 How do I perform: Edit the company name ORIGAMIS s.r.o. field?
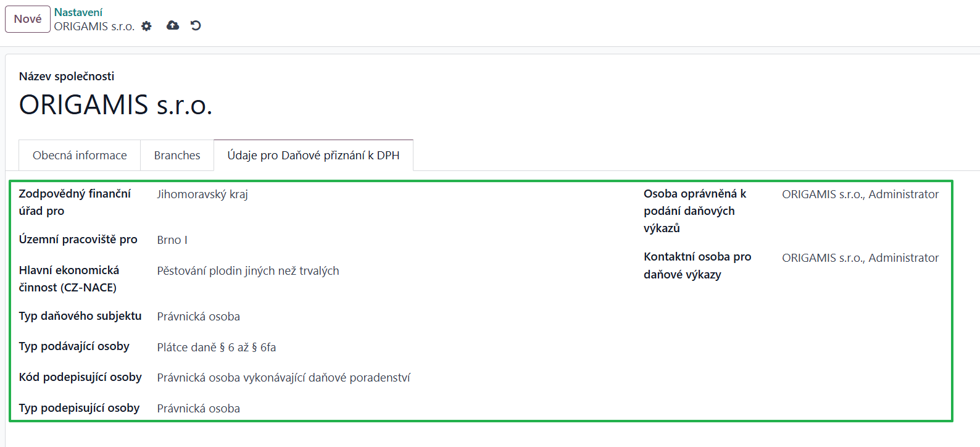(116, 105)
